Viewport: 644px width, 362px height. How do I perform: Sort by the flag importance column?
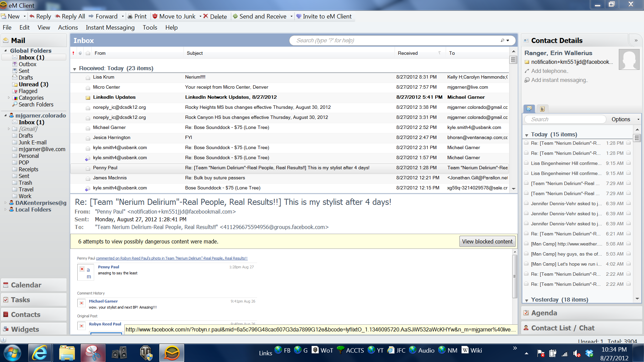(73, 53)
